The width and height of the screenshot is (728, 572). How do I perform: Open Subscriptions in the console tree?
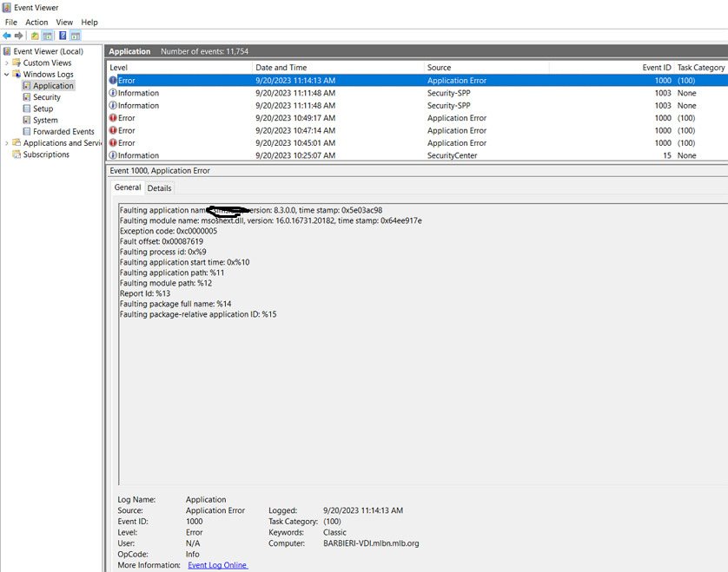pos(45,155)
